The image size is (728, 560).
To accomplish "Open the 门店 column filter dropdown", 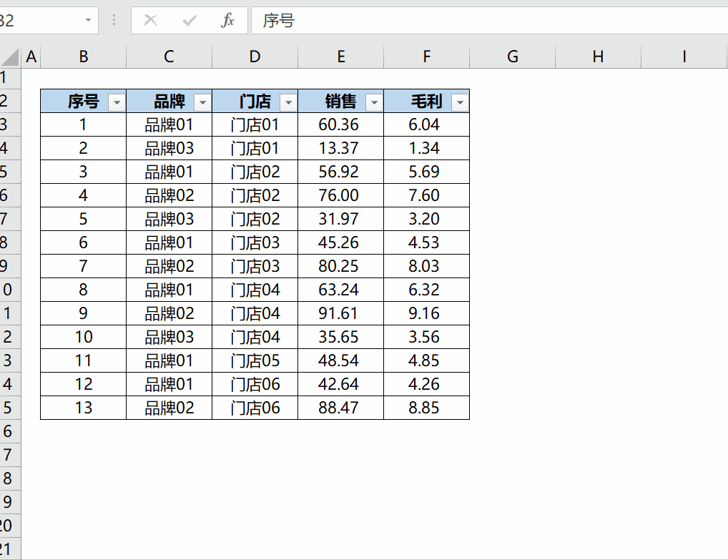I will (288, 102).
